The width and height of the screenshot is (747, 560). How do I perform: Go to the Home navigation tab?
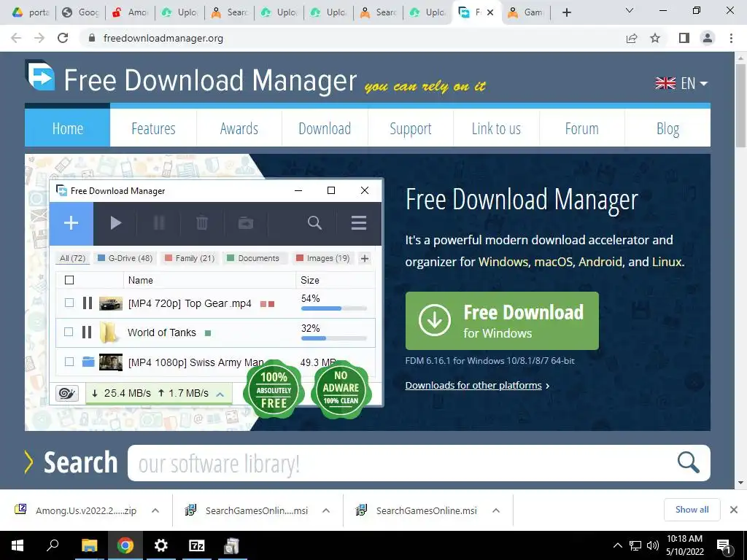coord(68,128)
